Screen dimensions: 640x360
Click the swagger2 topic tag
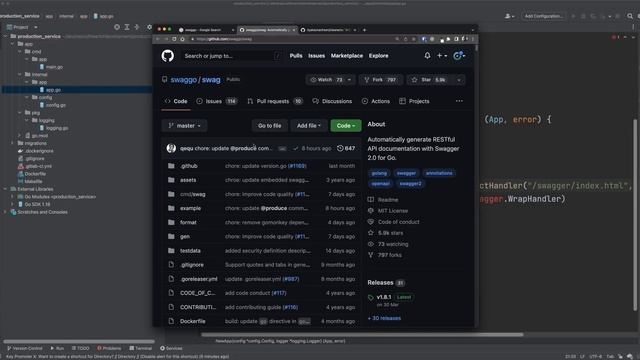410,184
